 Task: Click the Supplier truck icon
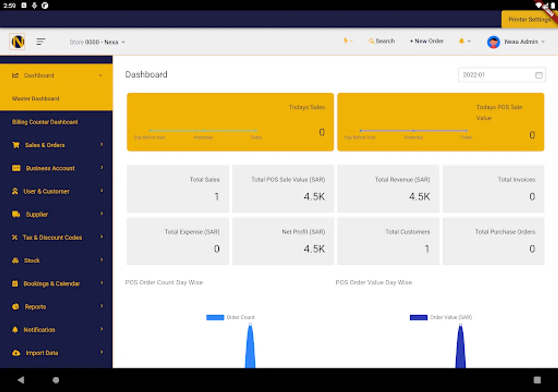tap(16, 214)
